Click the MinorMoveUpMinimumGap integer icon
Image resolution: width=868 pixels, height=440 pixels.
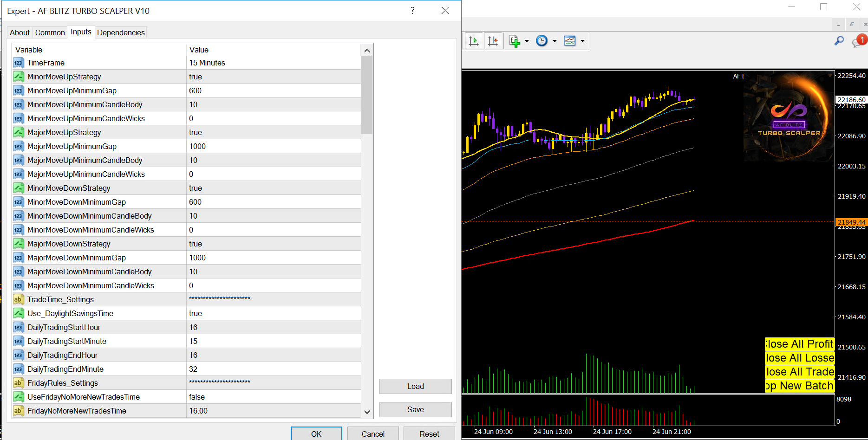click(x=19, y=91)
